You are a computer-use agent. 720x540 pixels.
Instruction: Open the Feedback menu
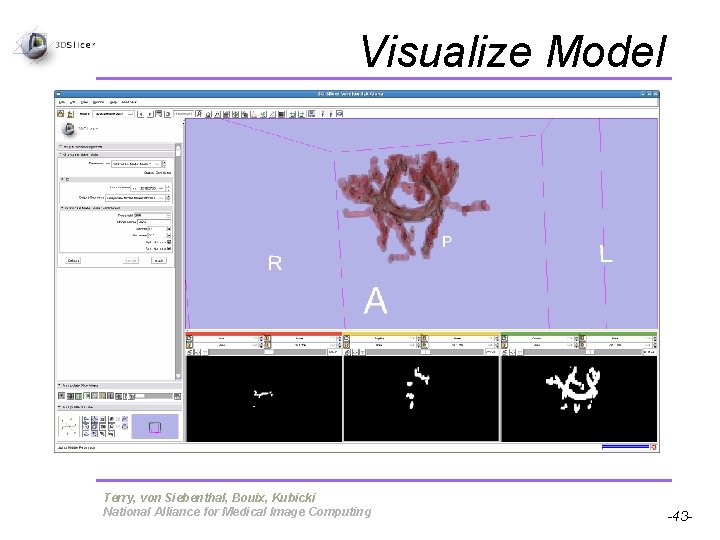pyautogui.click(x=129, y=102)
